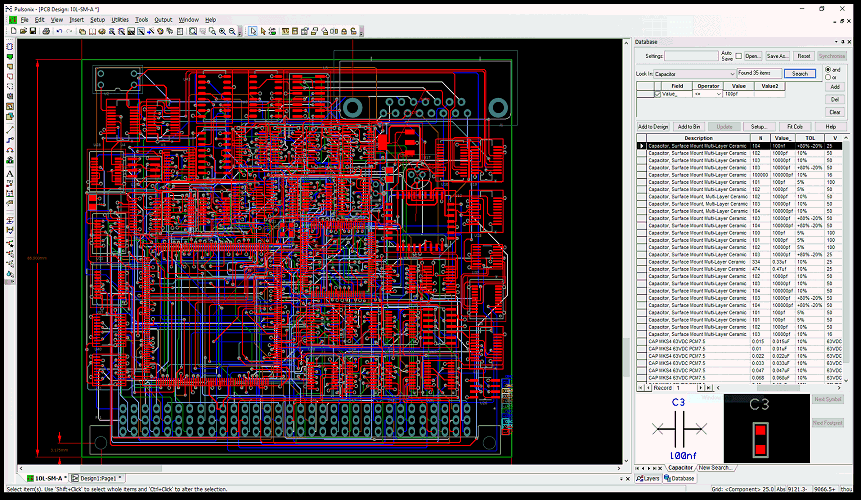Click the Undo arrow icon
The image size is (861, 500).
point(59,31)
